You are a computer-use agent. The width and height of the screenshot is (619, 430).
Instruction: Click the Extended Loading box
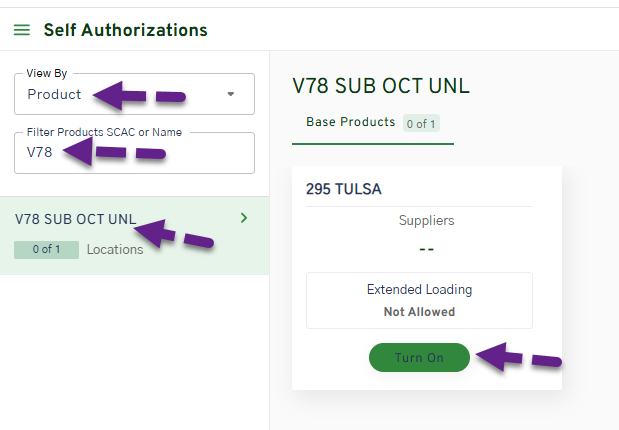click(419, 300)
